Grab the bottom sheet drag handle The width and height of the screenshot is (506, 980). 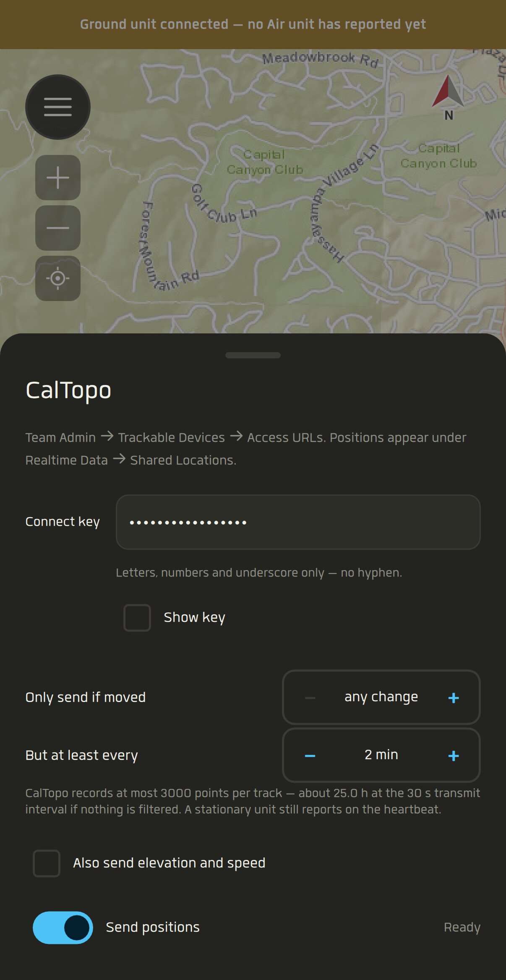[253, 355]
